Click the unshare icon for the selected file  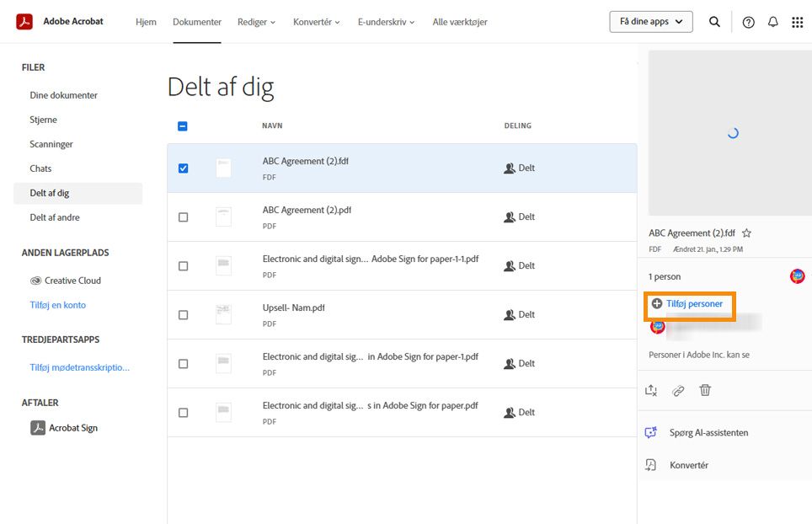pos(649,390)
